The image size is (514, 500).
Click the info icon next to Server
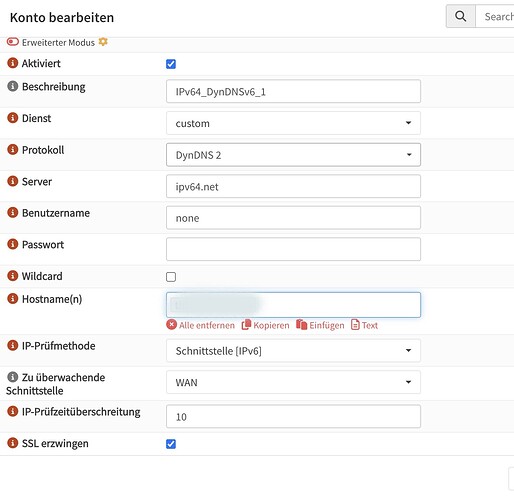tap(13, 181)
